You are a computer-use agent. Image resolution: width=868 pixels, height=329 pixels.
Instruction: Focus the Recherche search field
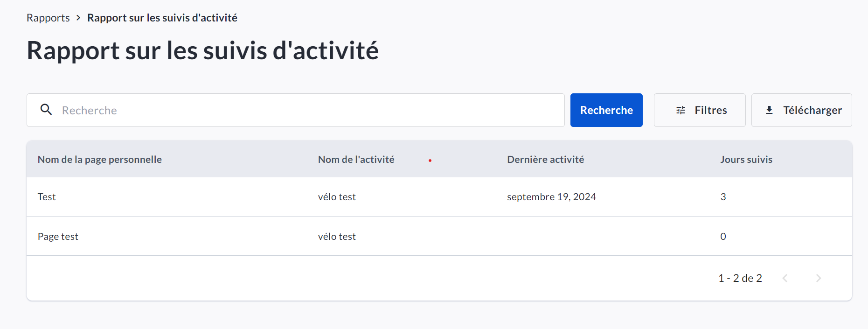[x=308, y=110]
